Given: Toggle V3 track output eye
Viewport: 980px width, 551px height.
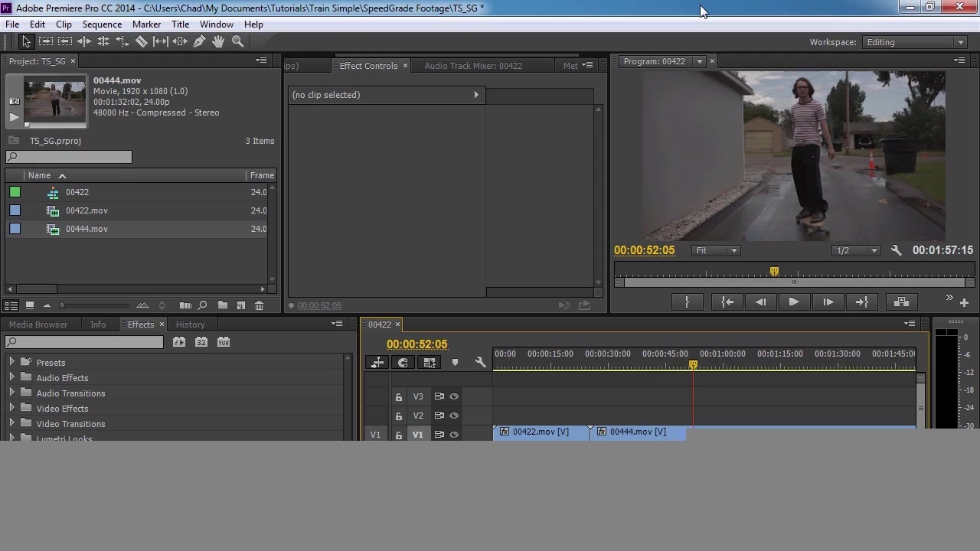Looking at the screenshot, I should tap(454, 396).
